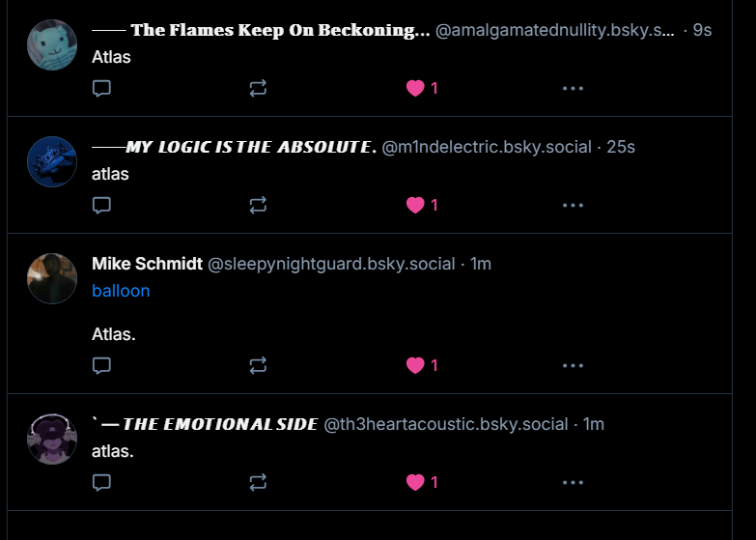Open the 'balloon' link
The height and width of the screenshot is (540, 756).
(x=121, y=291)
